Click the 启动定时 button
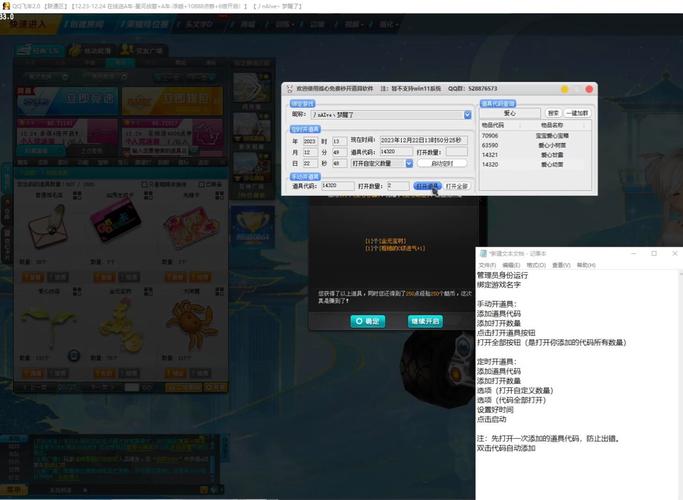 click(x=442, y=163)
